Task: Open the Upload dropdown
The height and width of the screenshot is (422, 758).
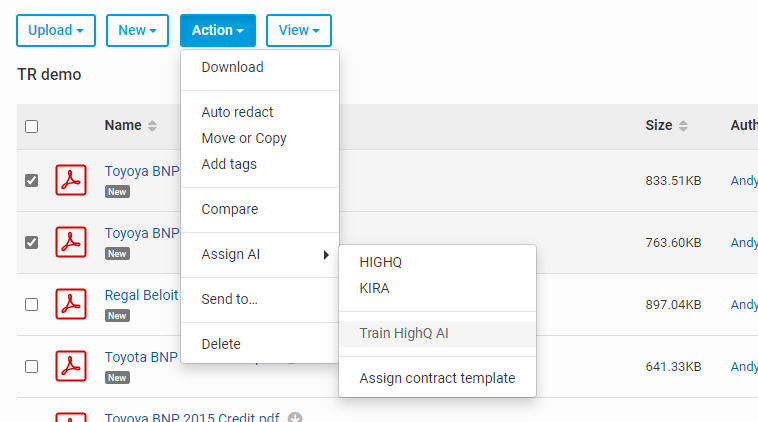Action: (x=56, y=30)
